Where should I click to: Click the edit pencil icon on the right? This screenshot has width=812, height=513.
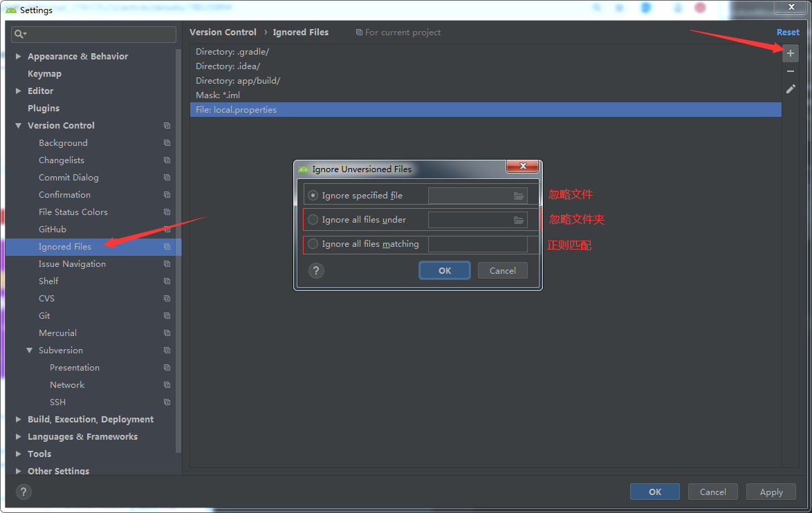coord(790,88)
